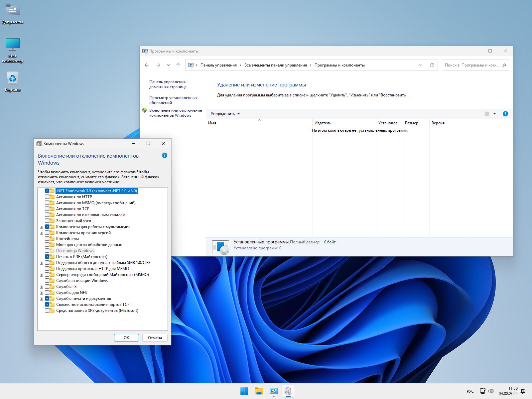Click the magnifier search icon in search box
532x399 pixels.
click(x=504, y=65)
